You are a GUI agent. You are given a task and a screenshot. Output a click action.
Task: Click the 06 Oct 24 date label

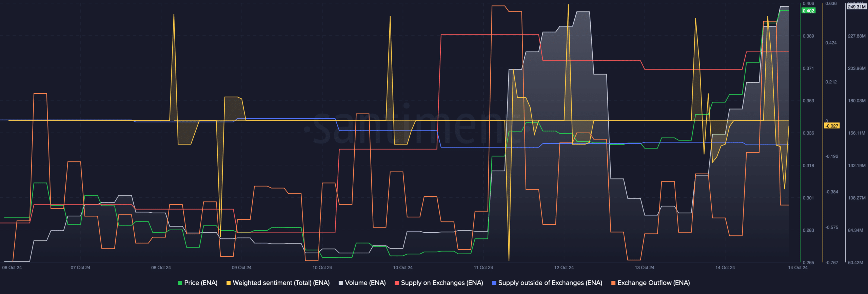click(12, 268)
